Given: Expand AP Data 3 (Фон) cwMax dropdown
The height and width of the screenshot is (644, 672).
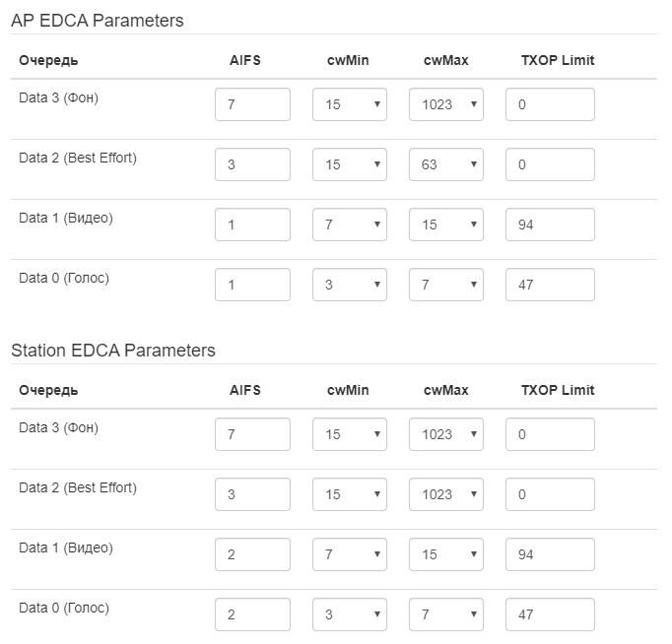Looking at the screenshot, I should point(445,104).
